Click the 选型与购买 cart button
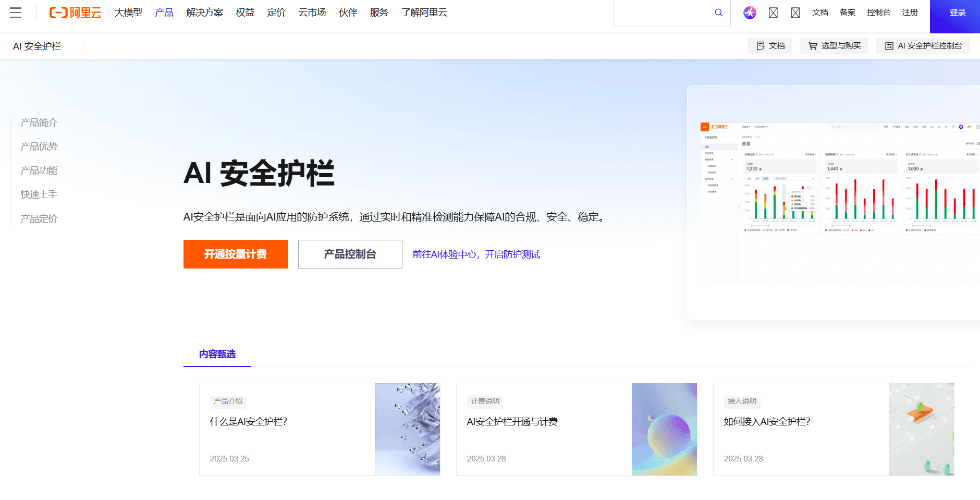980x500 pixels. tap(834, 46)
